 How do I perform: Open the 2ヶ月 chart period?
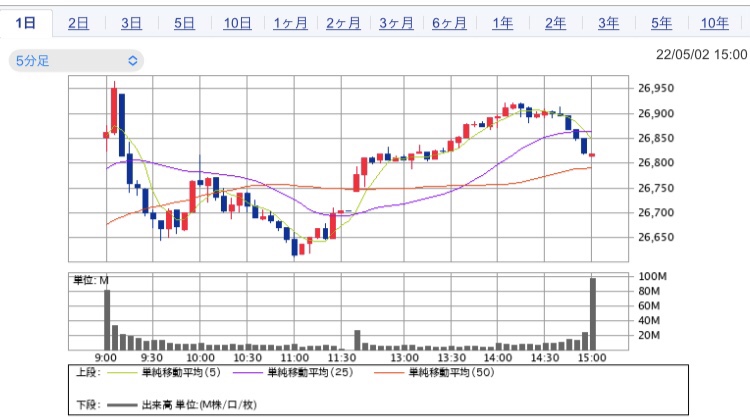(x=343, y=23)
